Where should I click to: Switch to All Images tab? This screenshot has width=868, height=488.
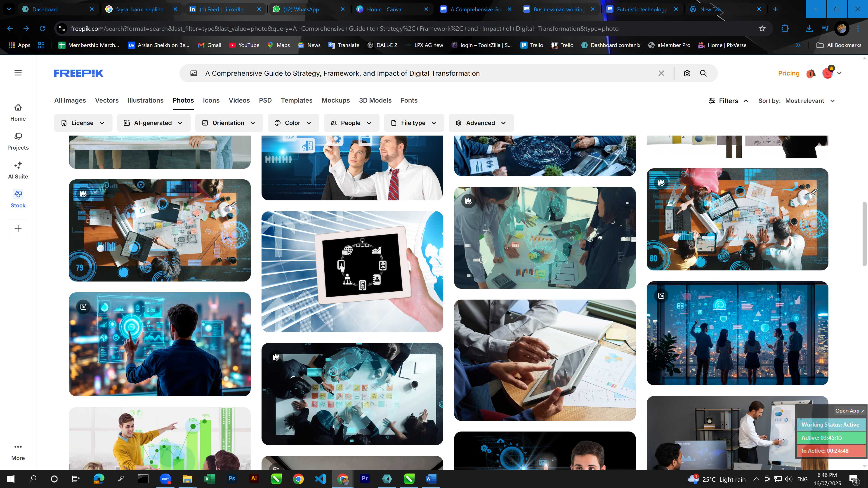tap(70, 100)
